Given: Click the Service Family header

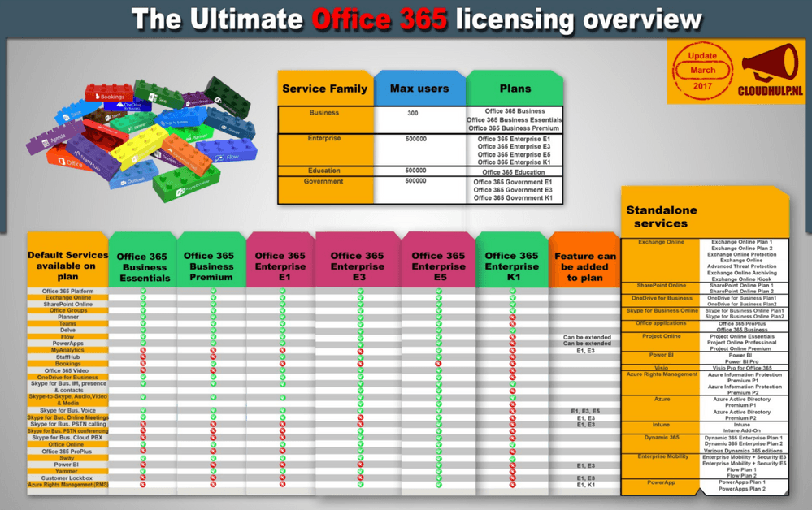Looking at the screenshot, I should click(325, 89).
